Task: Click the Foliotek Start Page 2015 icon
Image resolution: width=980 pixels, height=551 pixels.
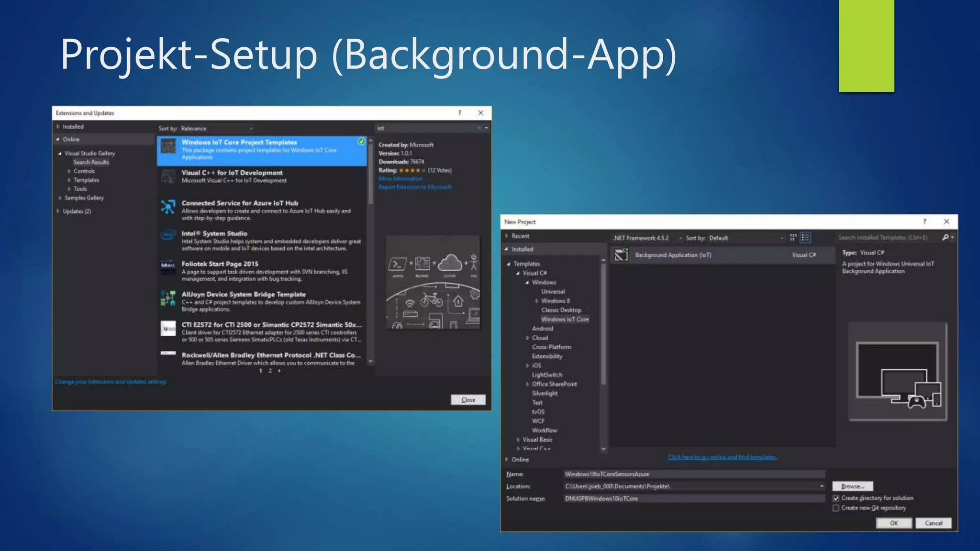Action: coord(168,266)
